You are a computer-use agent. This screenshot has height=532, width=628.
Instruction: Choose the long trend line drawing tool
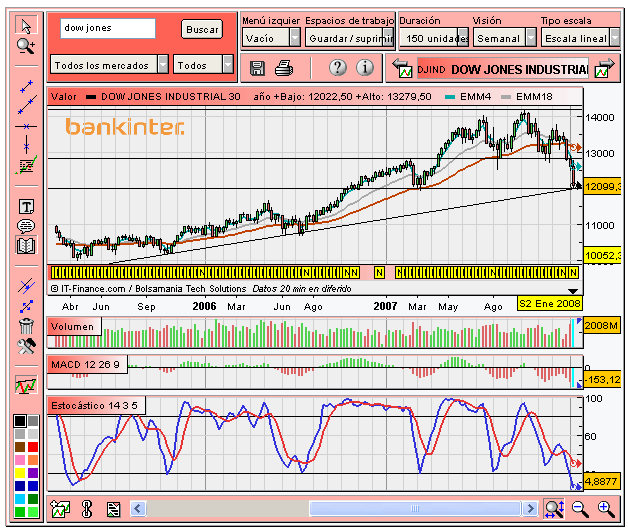click(27, 105)
